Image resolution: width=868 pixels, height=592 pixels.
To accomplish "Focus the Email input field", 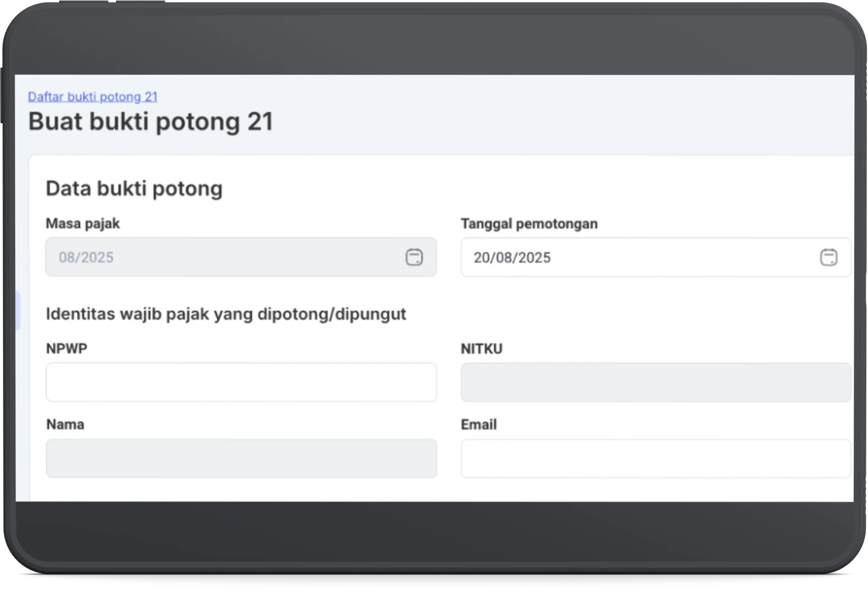I will tap(655, 459).
